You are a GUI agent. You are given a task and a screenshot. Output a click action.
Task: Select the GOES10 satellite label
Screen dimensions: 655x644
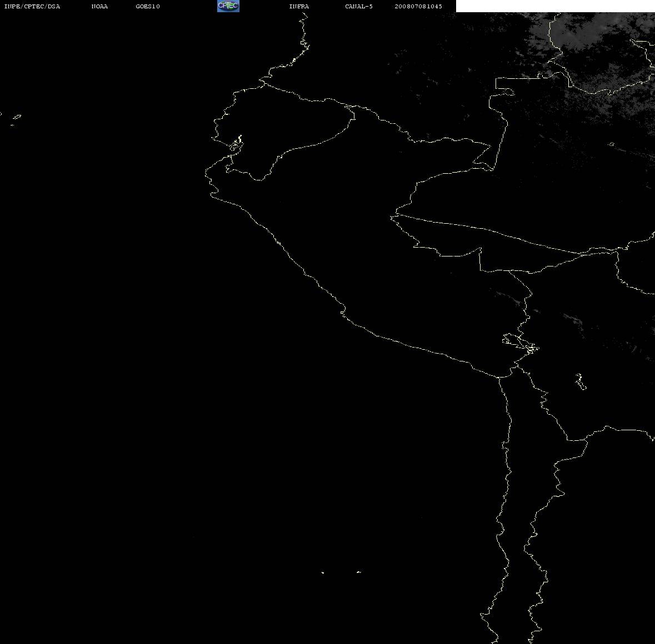tap(148, 6)
